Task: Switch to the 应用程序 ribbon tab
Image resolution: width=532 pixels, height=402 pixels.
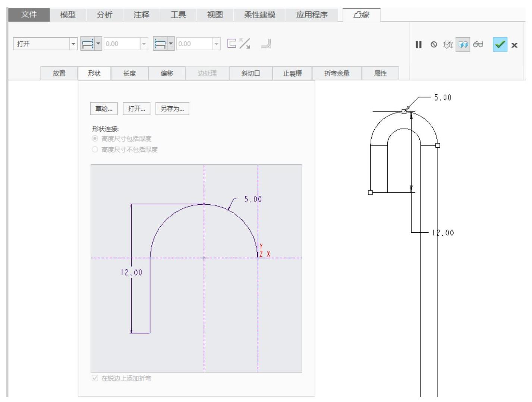Action: pyautogui.click(x=312, y=15)
